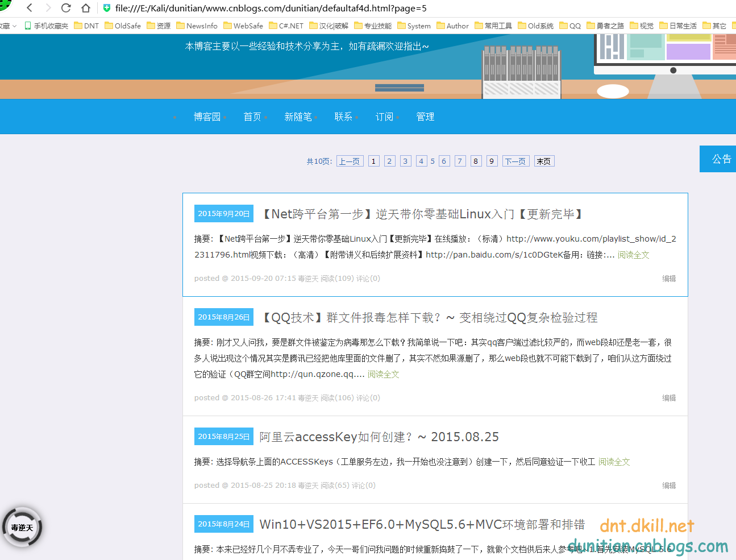Click the 2015年8月24日 date label

[x=224, y=524]
